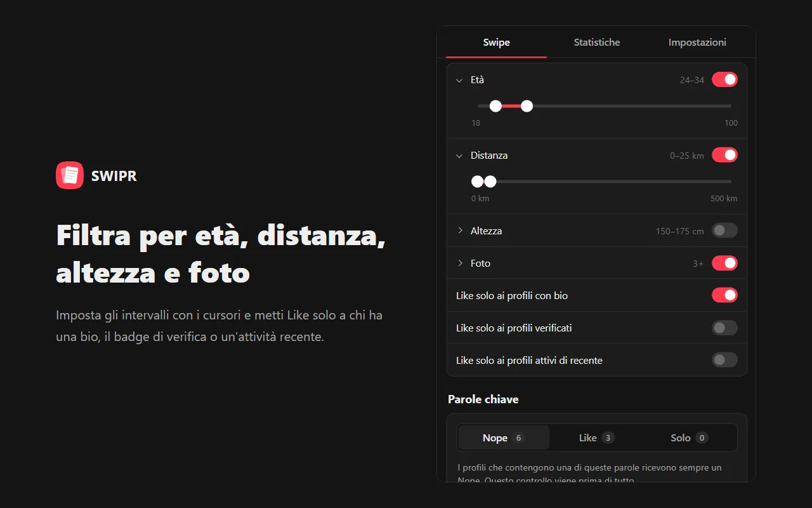Viewport: 812px width, 508px height.
Task: Click the 100 age slider maximum label
Action: click(731, 123)
